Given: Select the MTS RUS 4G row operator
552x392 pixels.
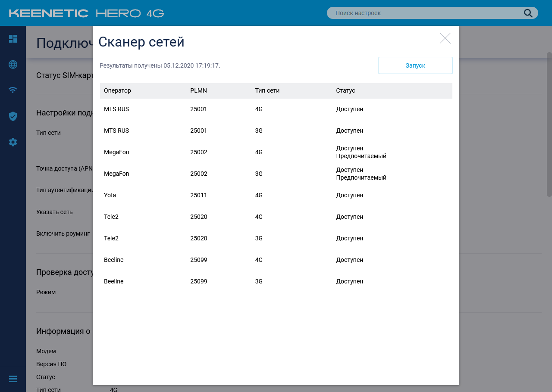Looking at the screenshot, I should pos(116,109).
